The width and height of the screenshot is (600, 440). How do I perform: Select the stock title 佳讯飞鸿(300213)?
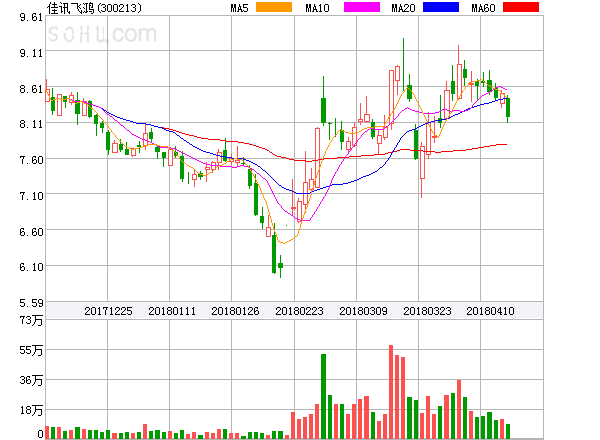(94, 8)
